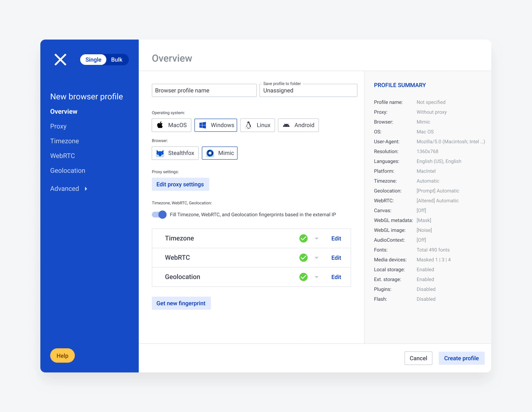
Task: Select the Stealthfox browser
Action: click(x=175, y=153)
